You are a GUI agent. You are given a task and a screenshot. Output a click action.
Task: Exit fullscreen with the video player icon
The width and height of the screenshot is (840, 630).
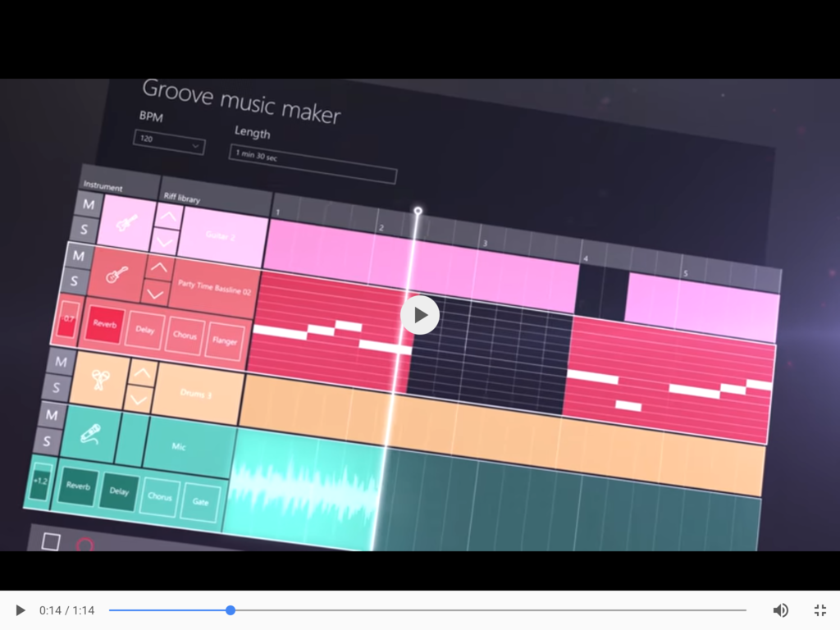pyautogui.click(x=819, y=610)
